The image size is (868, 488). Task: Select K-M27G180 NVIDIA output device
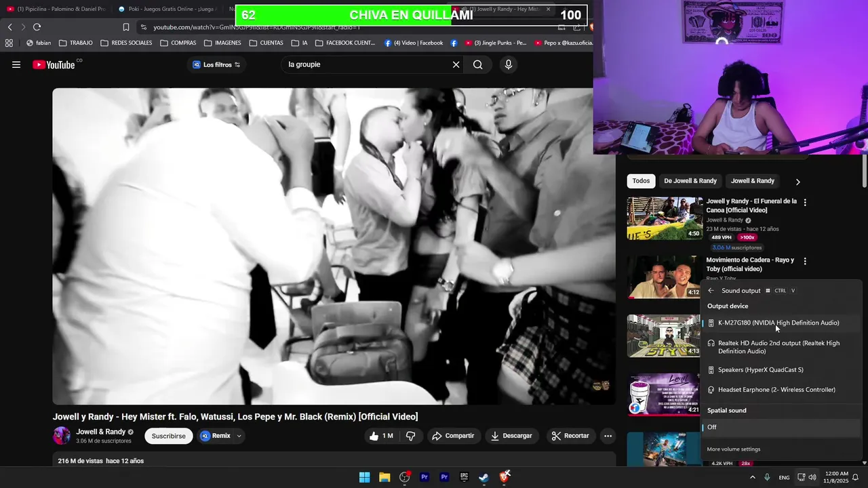click(x=781, y=323)
